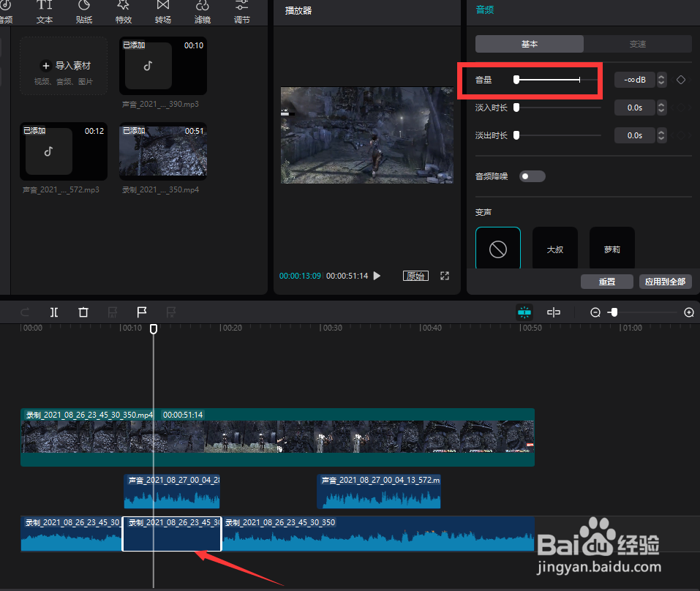Open the 转场 transitions tab
The height and width of the screenshot is (591, 700).
(x=163, y=12)
